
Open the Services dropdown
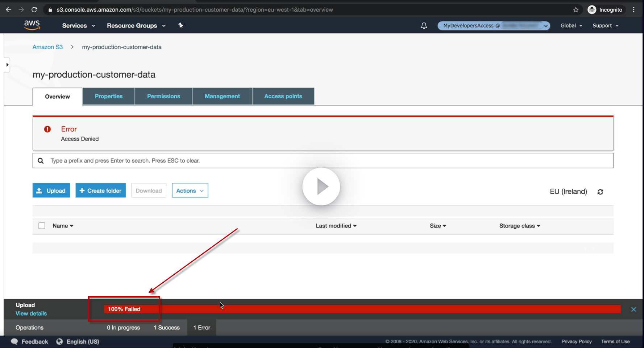[79, 26]
